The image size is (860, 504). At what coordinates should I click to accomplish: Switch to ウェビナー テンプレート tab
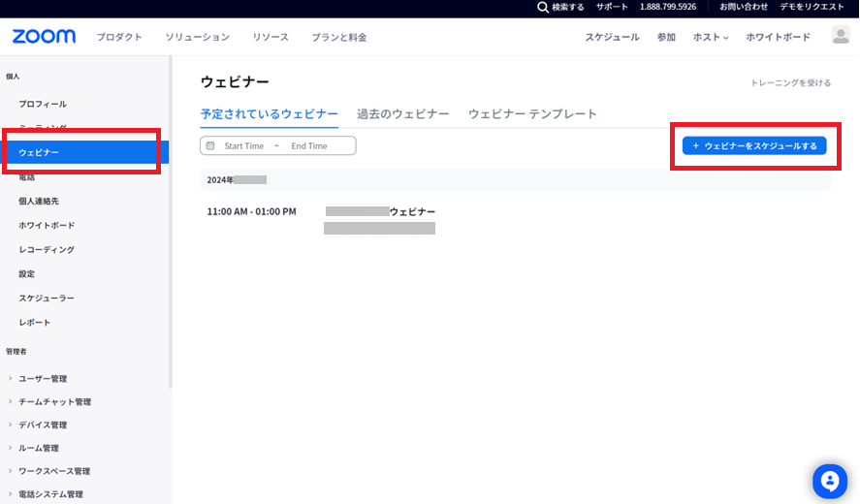click(532, 114)
